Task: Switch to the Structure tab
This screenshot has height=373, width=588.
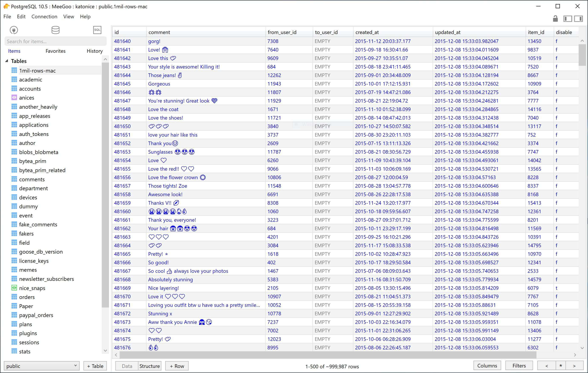Action: tap(149, 366)
